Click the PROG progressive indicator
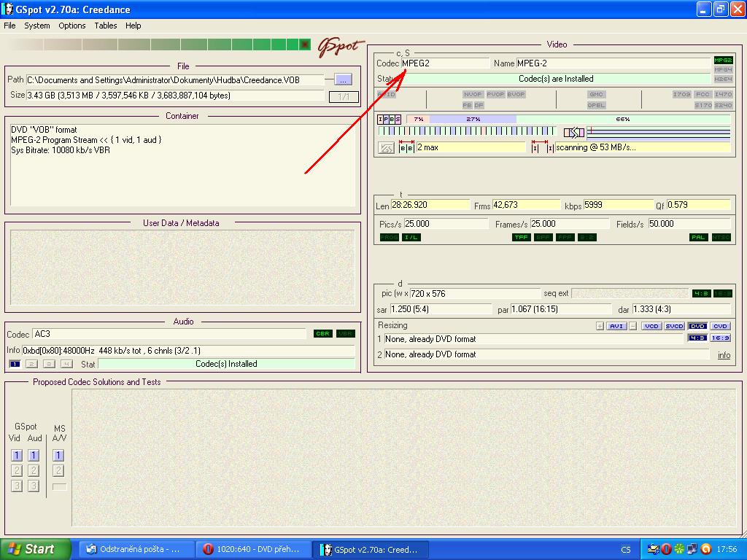747x560 pixels. [x=390, y=237]
